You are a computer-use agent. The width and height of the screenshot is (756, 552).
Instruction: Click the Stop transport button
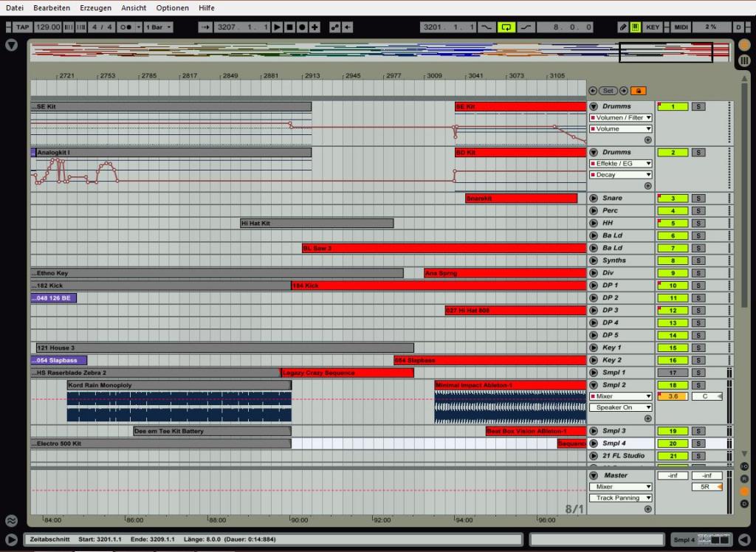tap(289, 27)
